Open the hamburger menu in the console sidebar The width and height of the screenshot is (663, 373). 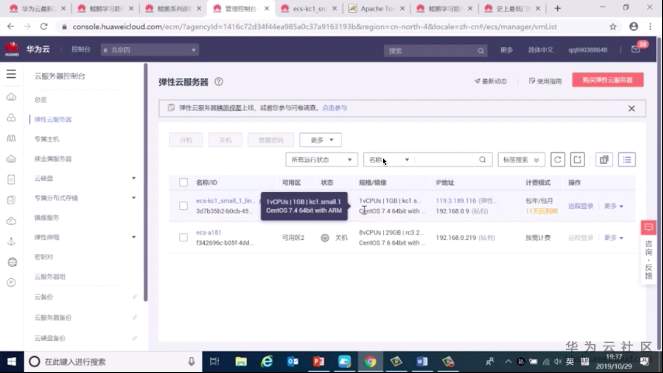point(11,74)
